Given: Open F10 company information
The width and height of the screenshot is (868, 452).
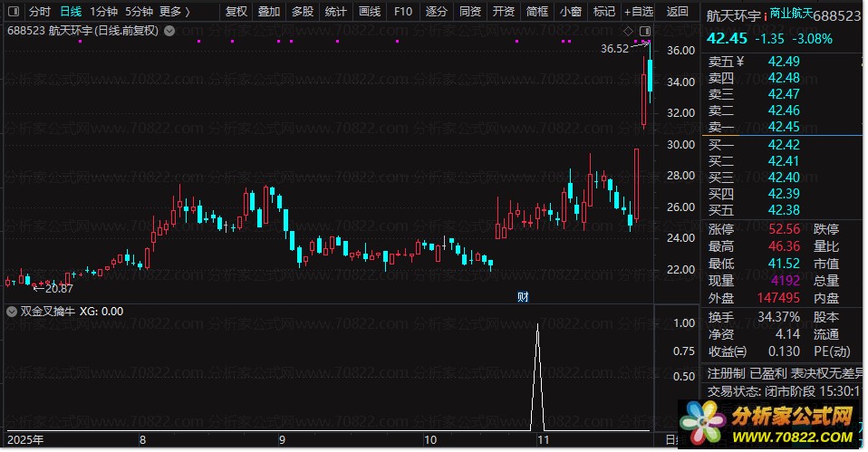Looking at the screenshot, I should [403, 11].
